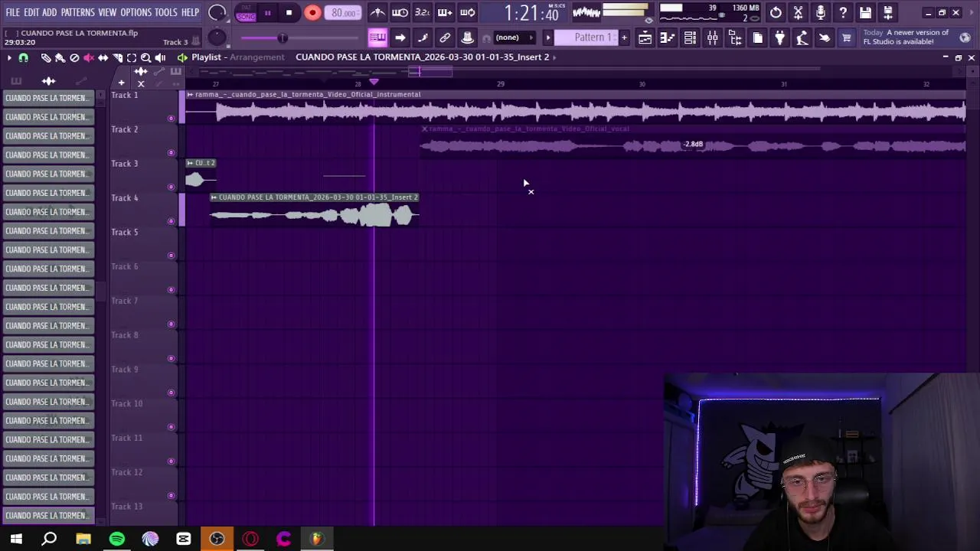The width and height of the screenshot is (980, 551).
Task: Click the Audio editor scissors icon
Action: (798, 12)
